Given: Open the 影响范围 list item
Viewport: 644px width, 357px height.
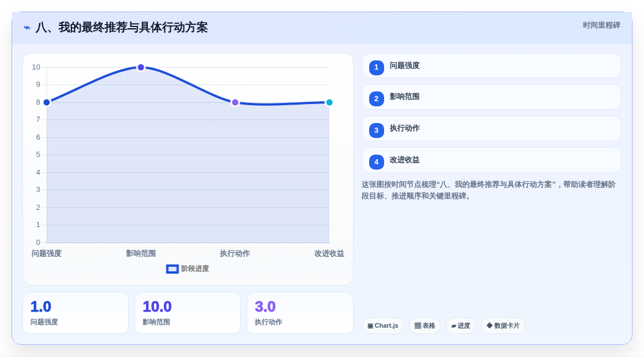Looking at the screenshot, I should point(491,97).
